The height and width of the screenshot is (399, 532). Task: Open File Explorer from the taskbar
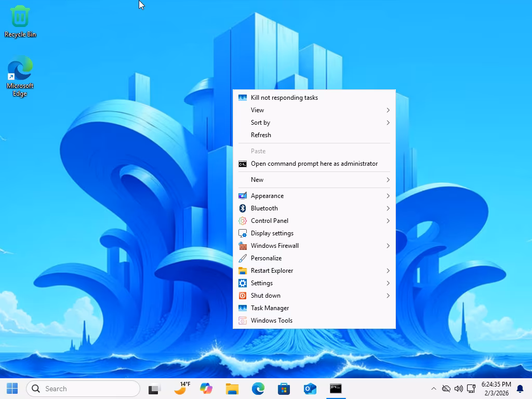coord(232,389)
